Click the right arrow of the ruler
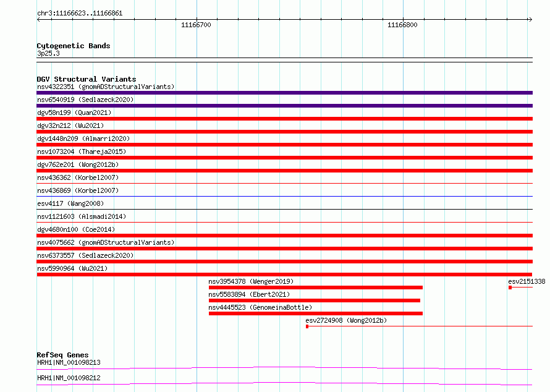 (x=530, y=20)
